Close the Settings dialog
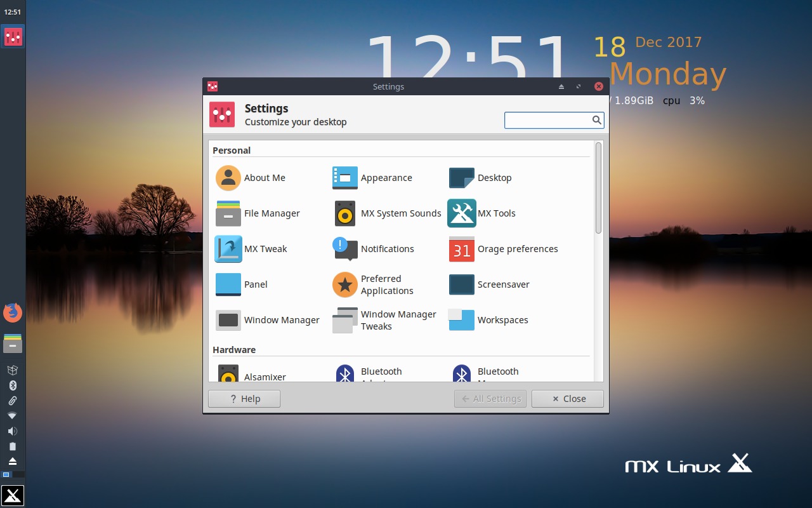The height and width of the screenshot is (508, 812). coord(567,399)
